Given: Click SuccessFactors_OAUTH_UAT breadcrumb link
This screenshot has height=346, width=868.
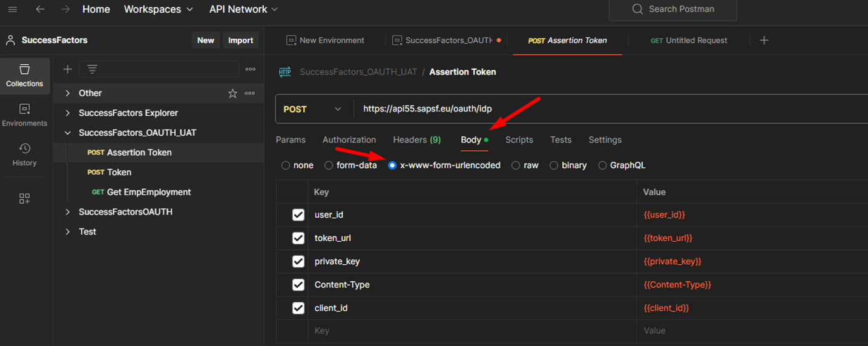Looking at the screenshot, I should [x=358, y=72].
